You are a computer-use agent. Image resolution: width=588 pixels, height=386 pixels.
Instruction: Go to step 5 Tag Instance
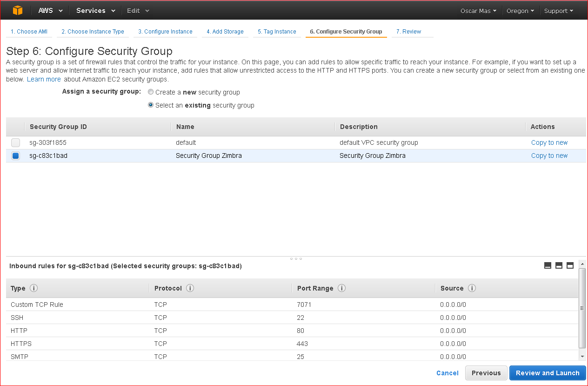point(277,32)
